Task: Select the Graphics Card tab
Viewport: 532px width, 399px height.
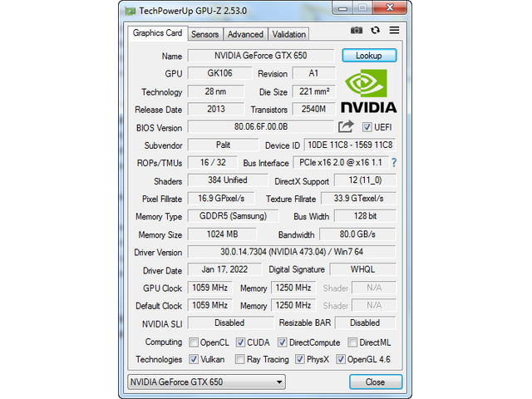Action: 157,33
